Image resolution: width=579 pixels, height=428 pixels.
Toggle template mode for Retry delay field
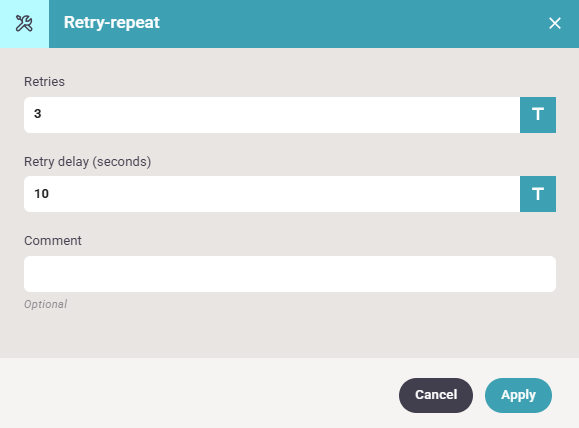click(x=538, y=194)
